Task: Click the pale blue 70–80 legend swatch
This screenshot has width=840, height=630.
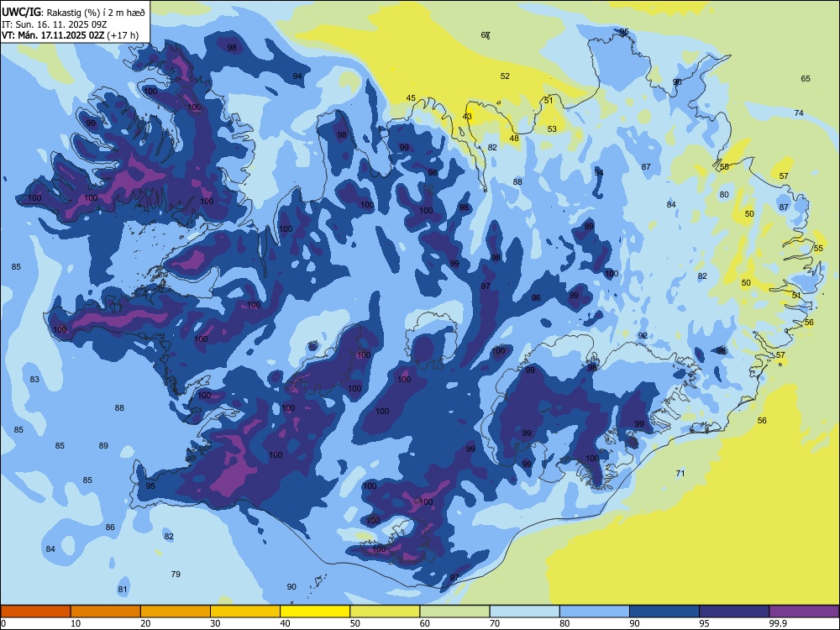Action: (524, 612)
